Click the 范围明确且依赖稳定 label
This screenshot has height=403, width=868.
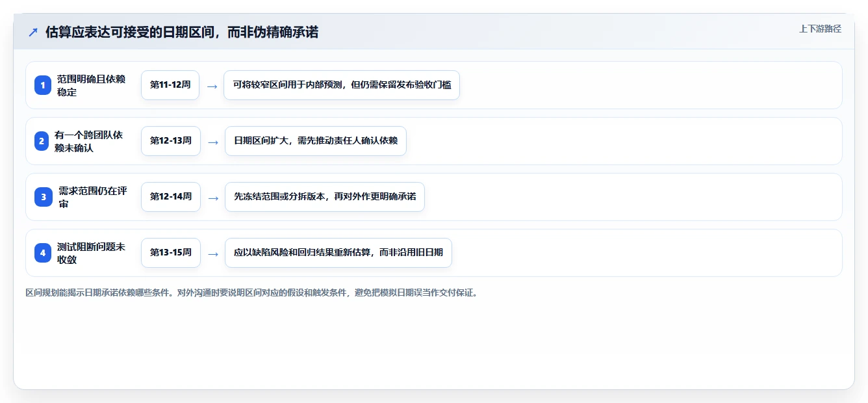(91, 85)
